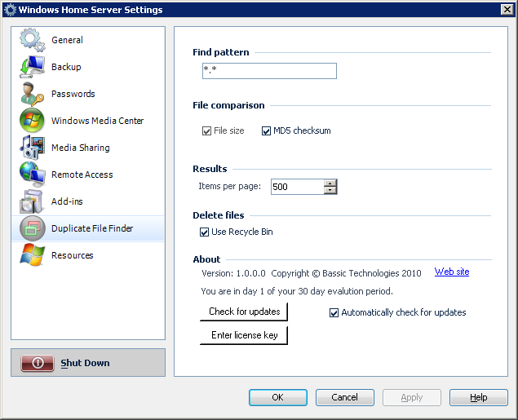This screenshot has width=518, height=420.
Task: Open the Resources section
Action: pos(73,255)
